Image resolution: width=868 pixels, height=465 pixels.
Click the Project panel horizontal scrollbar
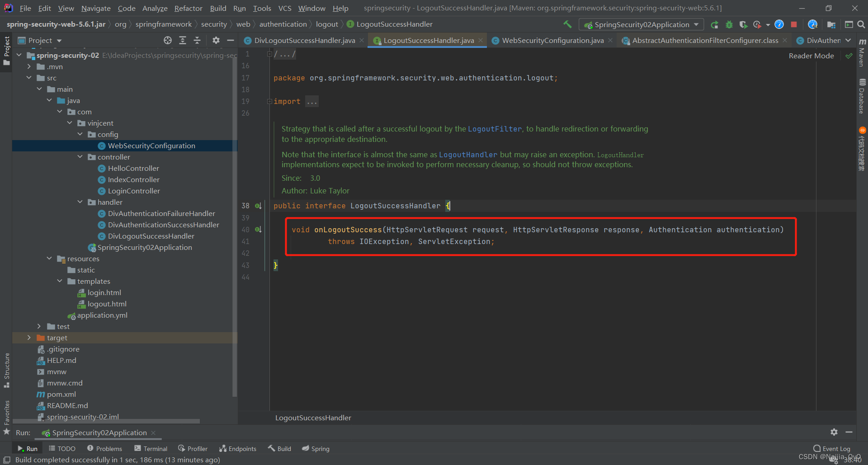[106, 421]
